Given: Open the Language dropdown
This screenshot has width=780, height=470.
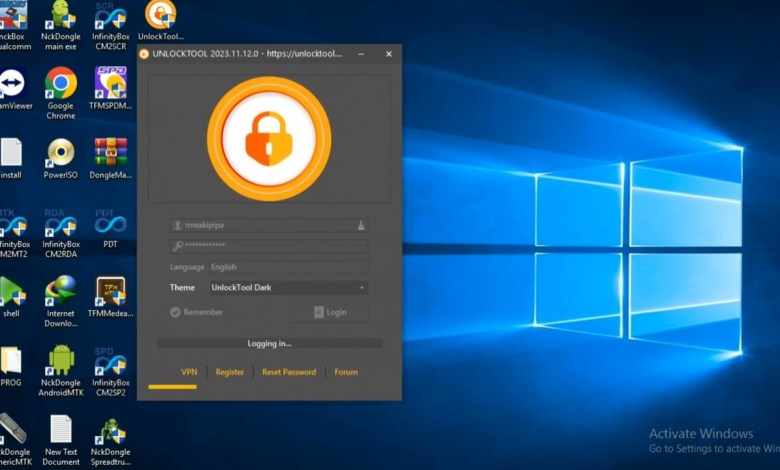Looking at the screenshot, I should [x=288, y=267].
